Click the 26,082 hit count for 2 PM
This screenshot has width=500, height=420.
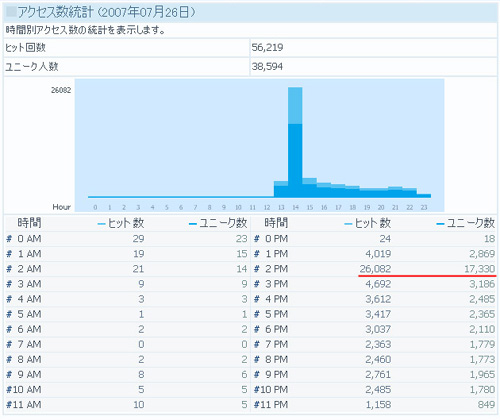pos(375,269)
